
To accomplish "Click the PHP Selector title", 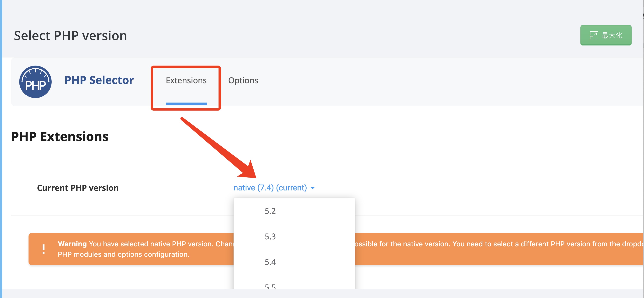I will pos(99,80).
